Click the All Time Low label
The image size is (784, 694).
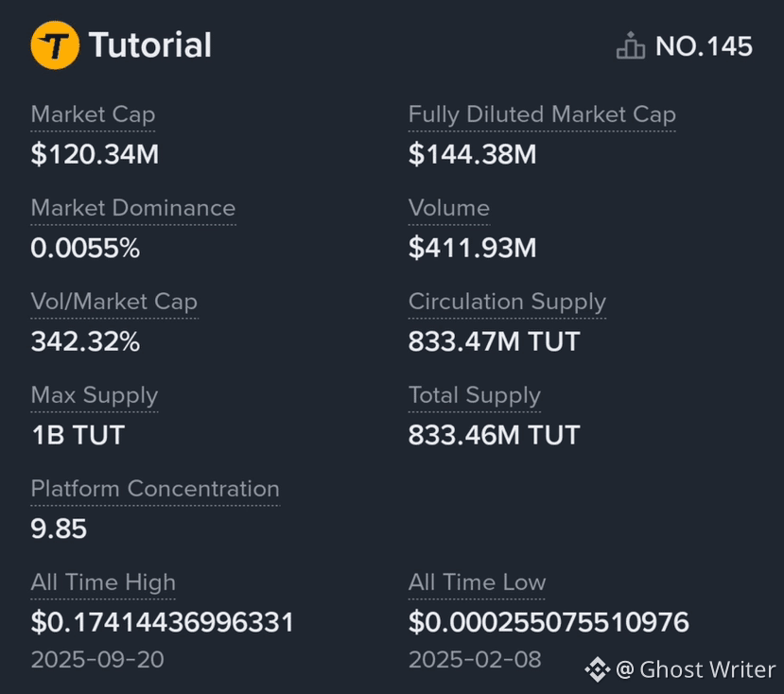pos(477,582)
